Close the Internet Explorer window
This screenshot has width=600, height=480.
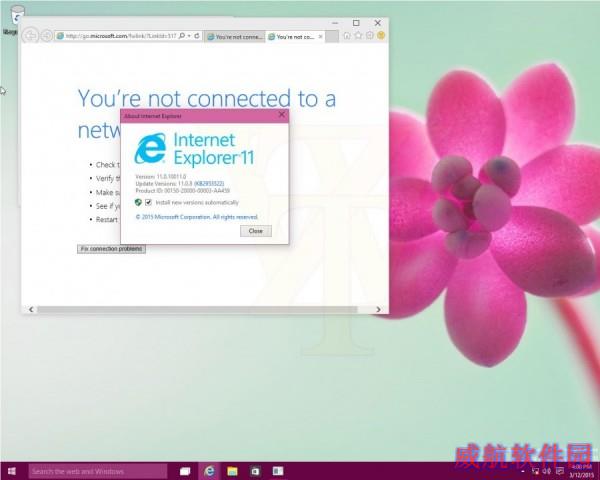pyautogui.click(x=378, y=23)
